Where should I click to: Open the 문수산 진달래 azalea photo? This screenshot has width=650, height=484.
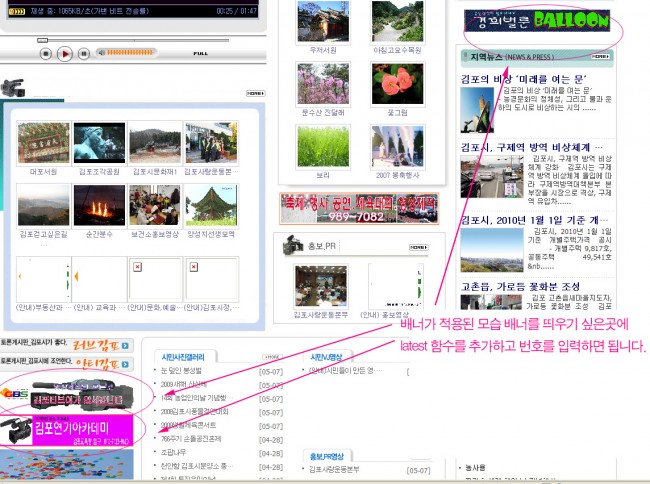323,84
